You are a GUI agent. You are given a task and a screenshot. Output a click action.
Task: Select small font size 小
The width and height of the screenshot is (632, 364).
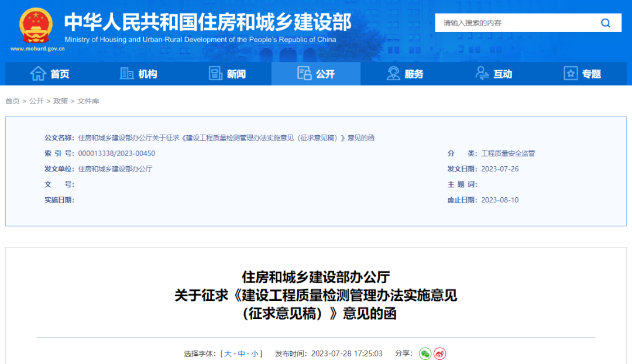coord(255,353)
